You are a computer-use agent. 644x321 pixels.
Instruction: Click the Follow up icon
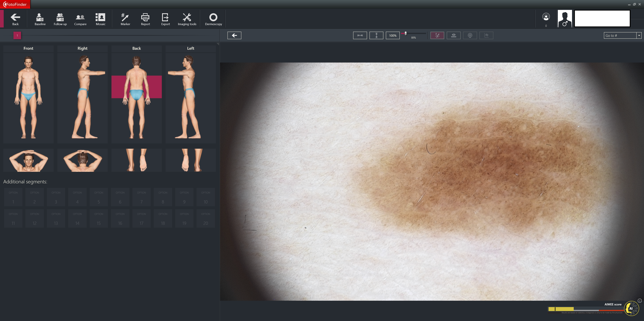(x=60, y=19)
